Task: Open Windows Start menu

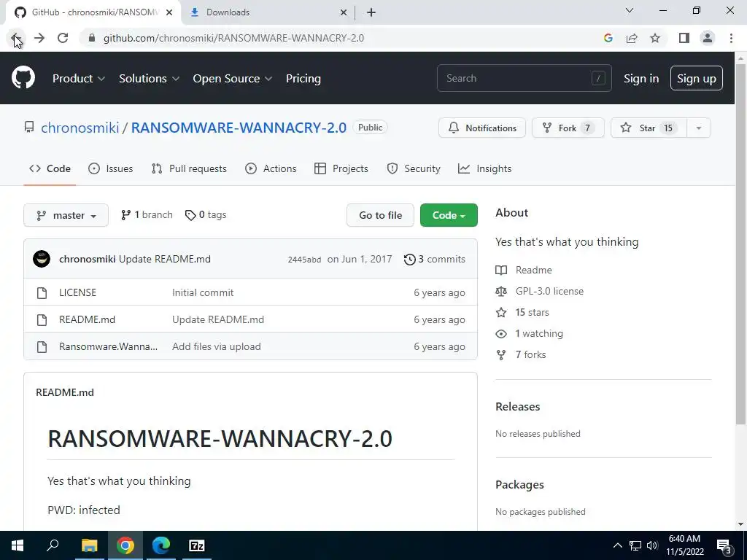Action: 18,545
